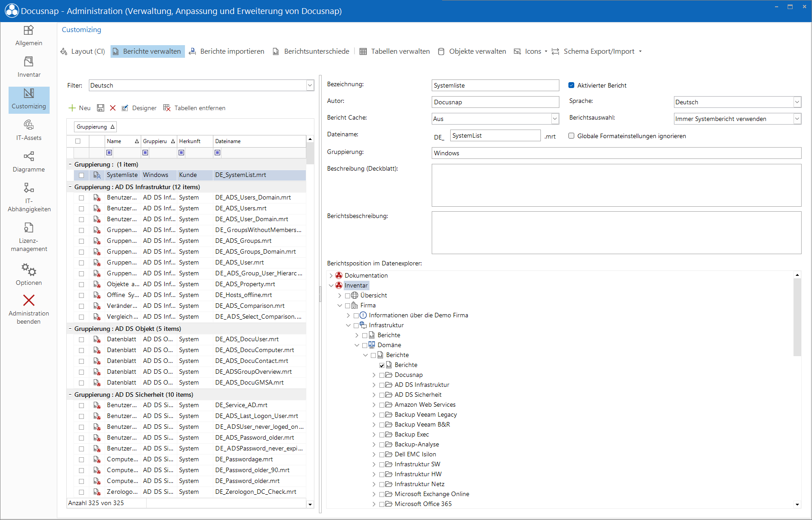Open Layout (CI) in the toolbar
Viewport: 812px width, 520px height.
(x=83, y=51)
